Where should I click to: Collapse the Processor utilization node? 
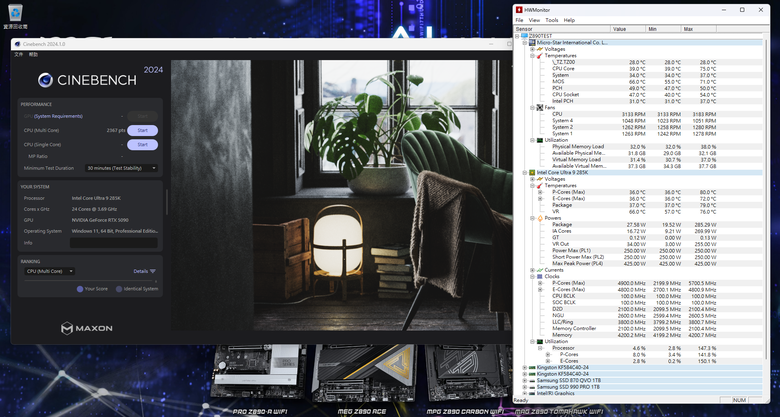point(540,348)
